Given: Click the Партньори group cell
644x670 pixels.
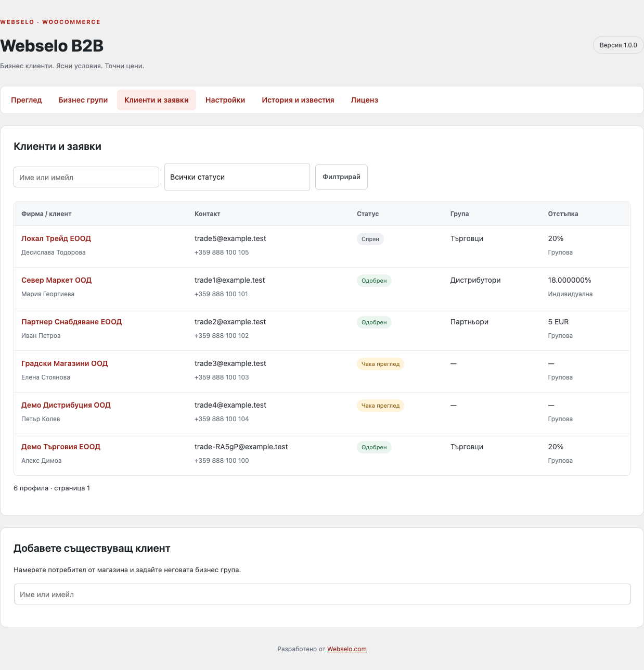Looking at the screenshot, I should (469, 322).
